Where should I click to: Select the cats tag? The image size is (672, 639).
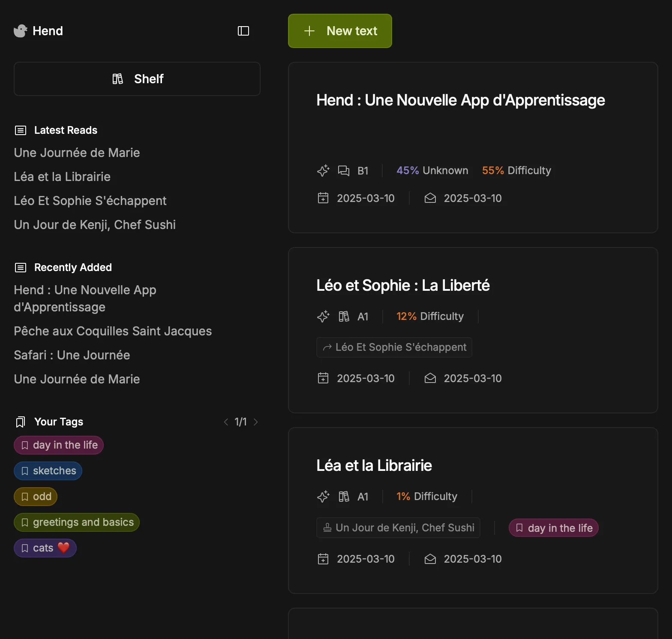tap(45, 548)
